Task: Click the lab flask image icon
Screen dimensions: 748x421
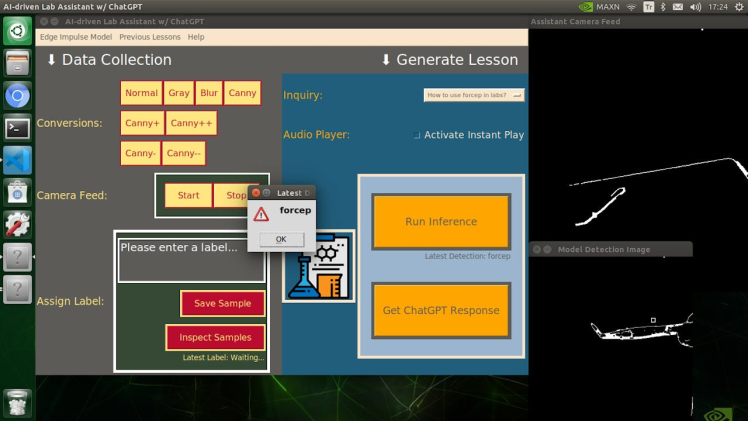Action: coord(319,265)
